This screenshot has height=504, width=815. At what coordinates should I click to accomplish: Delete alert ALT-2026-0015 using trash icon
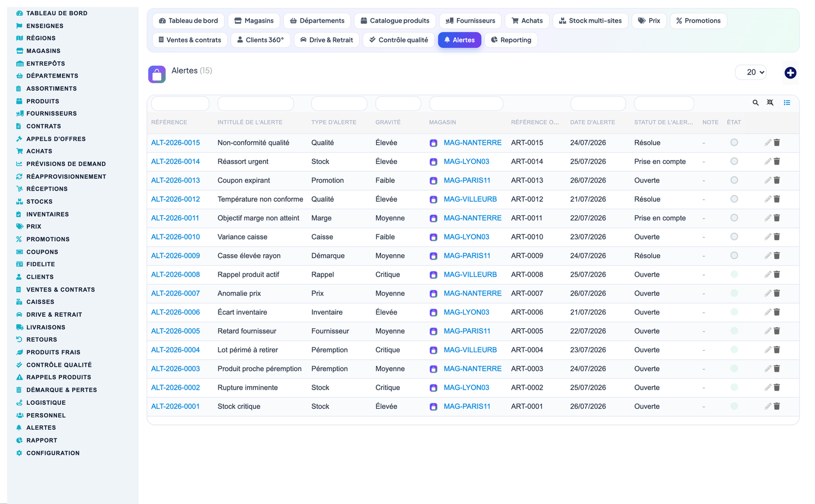pyautogui.click(x=777, y=143)
